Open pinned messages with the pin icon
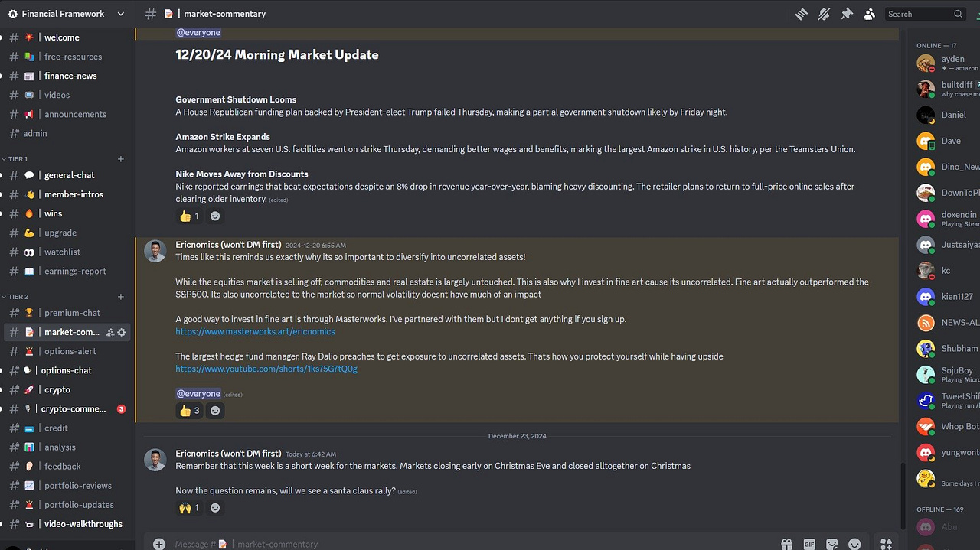This screenshot has height=550, width=980. pos(847,14)
